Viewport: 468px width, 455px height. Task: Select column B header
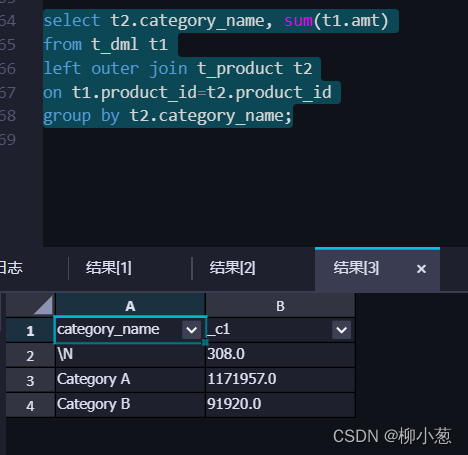280,306
